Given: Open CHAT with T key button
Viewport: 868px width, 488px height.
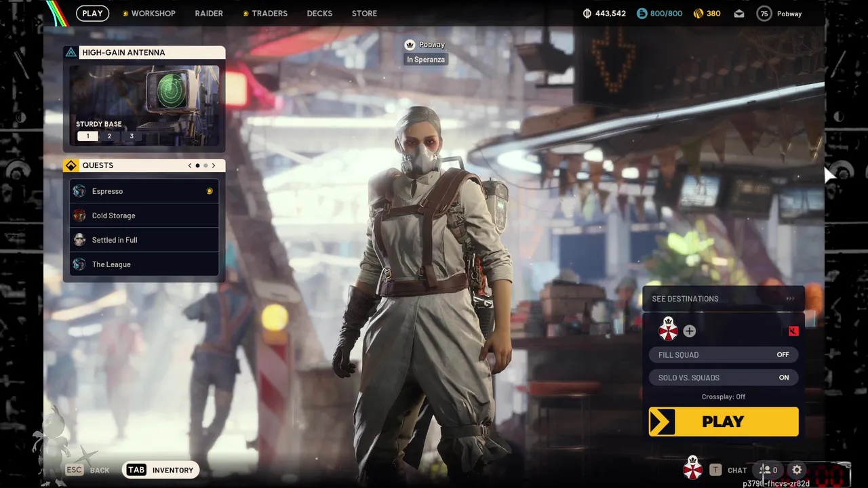Looking at the screenshot, I should coord(728,470).
